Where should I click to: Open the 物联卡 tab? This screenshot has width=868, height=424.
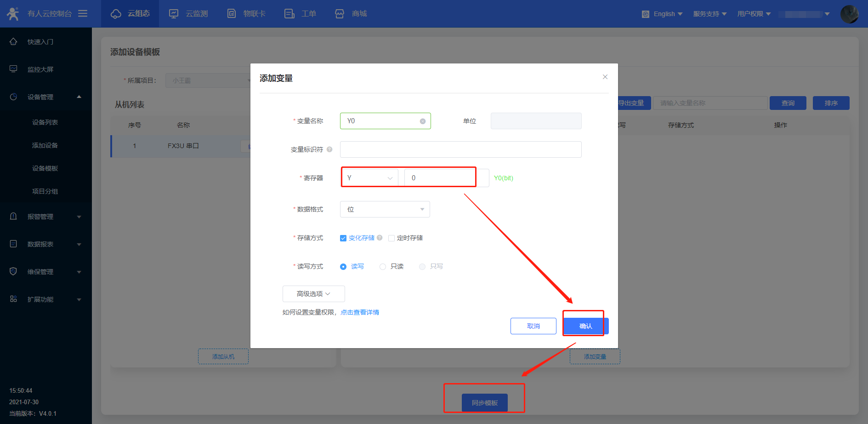[247, 14]
